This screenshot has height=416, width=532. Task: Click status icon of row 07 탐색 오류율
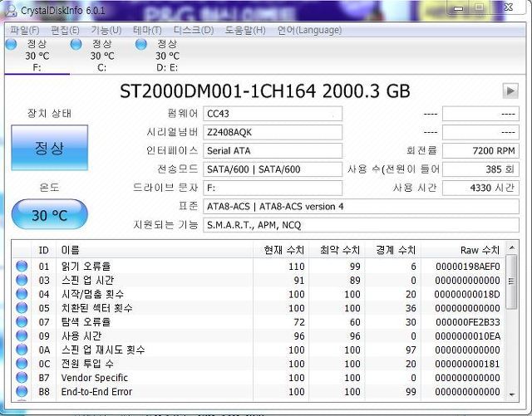pyautogui.click(x=22, y=321)
